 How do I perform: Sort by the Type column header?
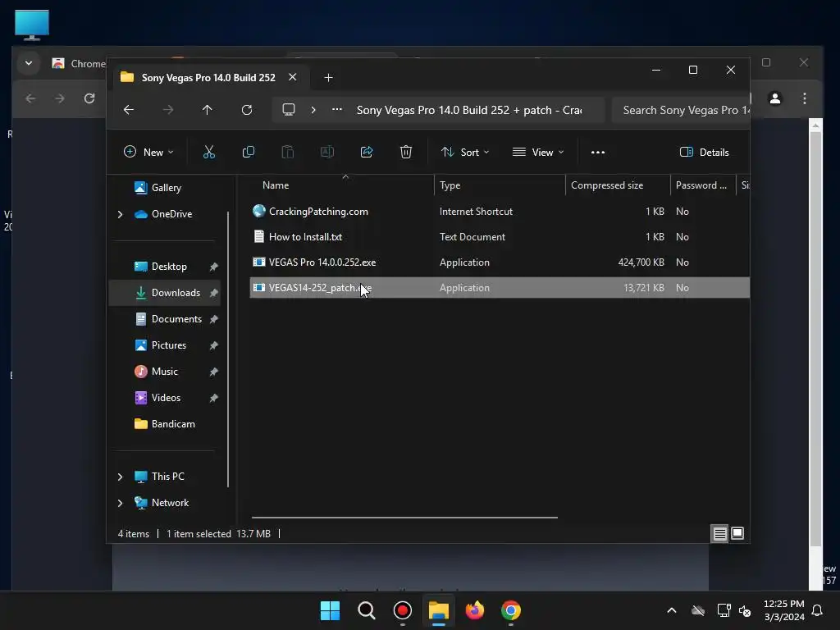pos(450,185)
